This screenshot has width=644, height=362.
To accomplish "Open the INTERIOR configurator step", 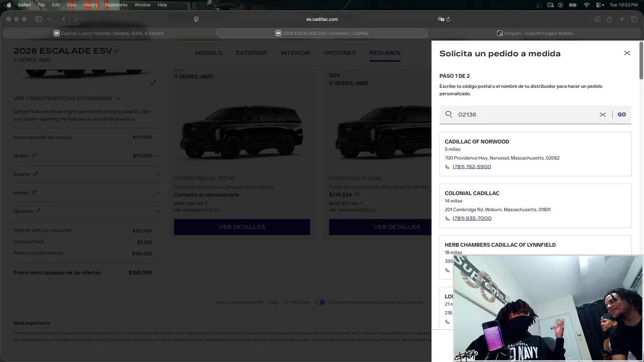I will (x=295, y=53).
